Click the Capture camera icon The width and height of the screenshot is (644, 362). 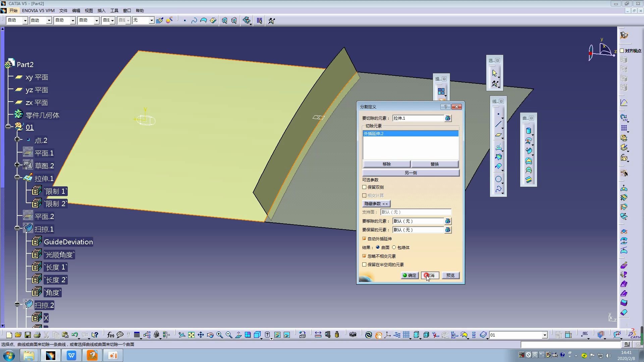pos(353,335)
